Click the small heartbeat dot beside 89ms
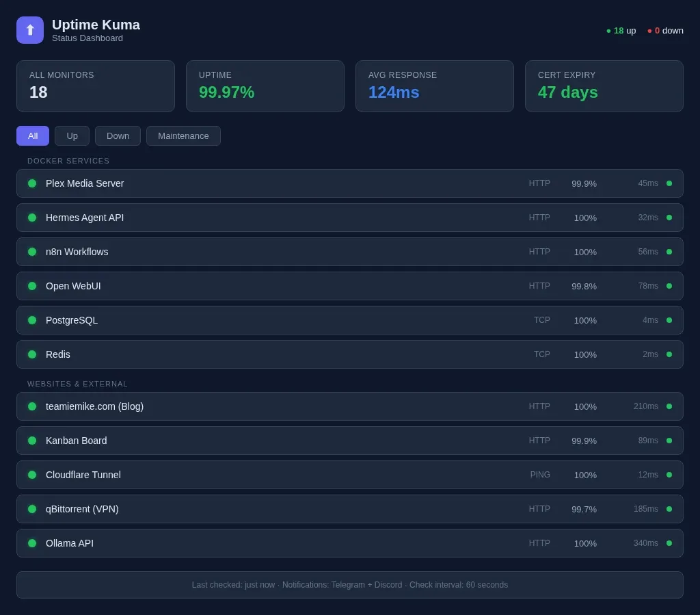This screenshot has width=700, height=615. 669,441
